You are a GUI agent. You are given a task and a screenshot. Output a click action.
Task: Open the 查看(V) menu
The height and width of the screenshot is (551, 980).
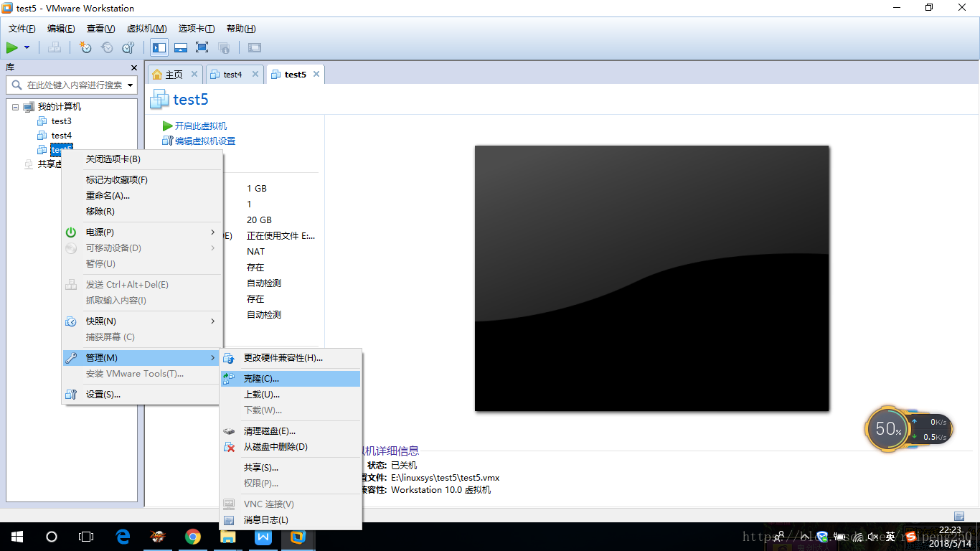[x=100, y=29]
